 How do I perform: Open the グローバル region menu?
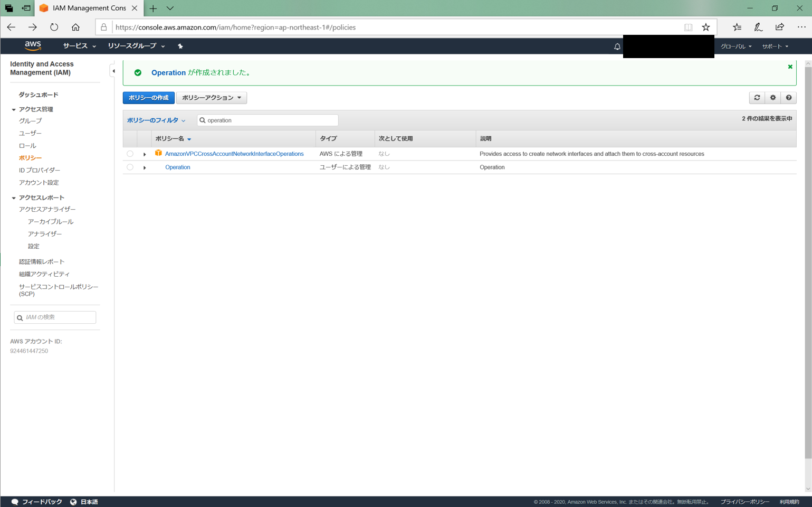(x=736, y=46)
